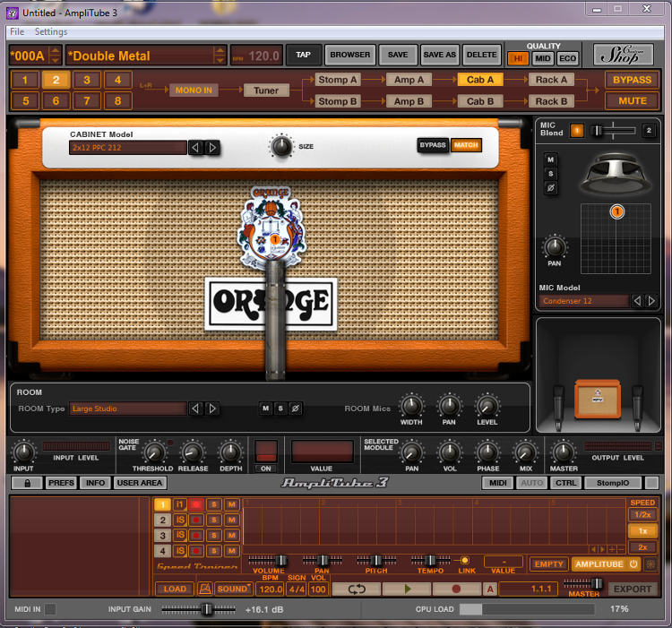The image size is (672, 628).
Task: Click the room view cabinet thumbnail
Action: pyautogui.click(x=598, y=399)
